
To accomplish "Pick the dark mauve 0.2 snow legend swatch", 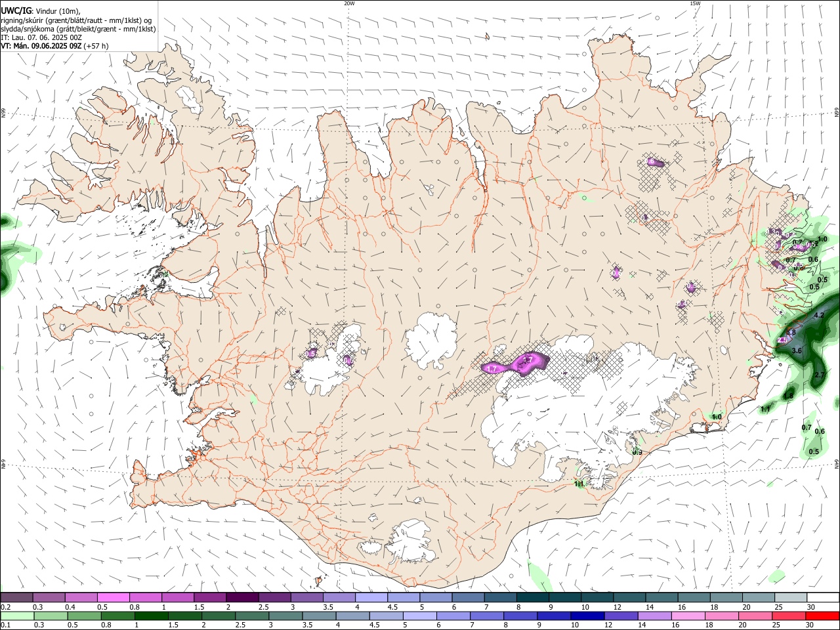I will (x=16, y=597).
